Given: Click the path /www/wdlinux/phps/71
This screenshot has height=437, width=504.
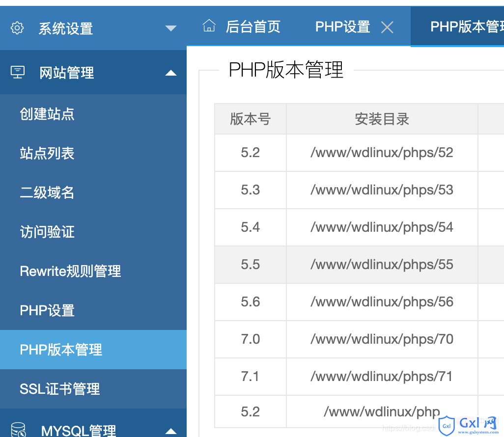Looking at the screenshot, I should [x=382, y=376].
